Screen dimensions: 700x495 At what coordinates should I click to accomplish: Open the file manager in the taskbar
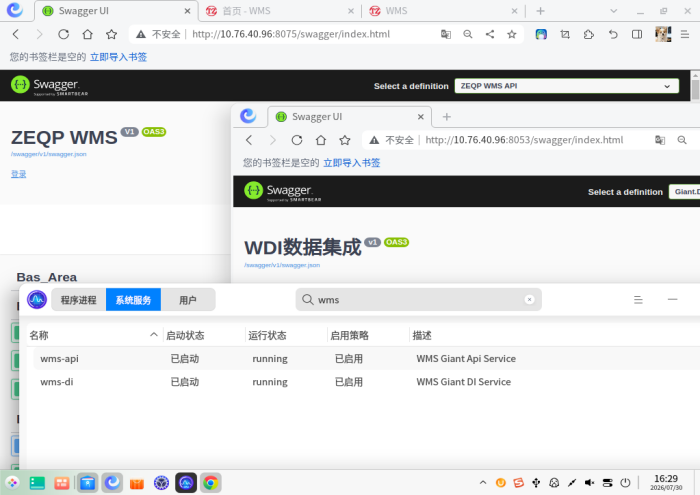(88, 483)
